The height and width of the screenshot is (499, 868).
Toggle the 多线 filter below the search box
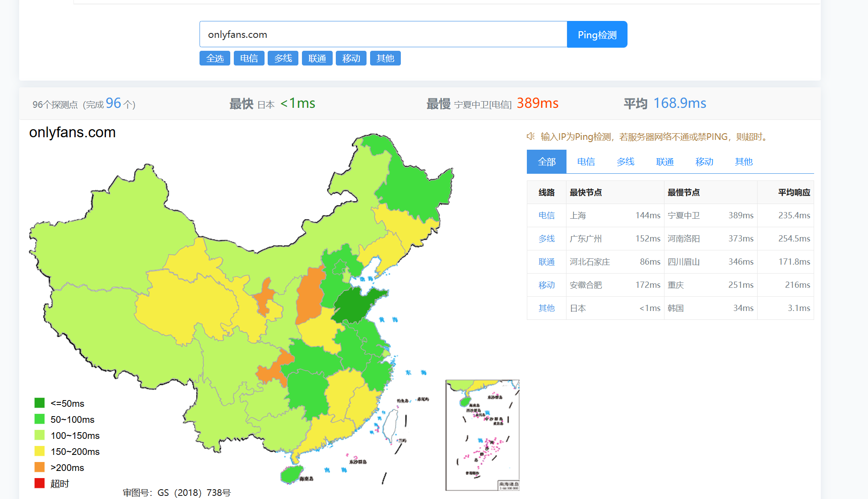click(x=283, y=58)
